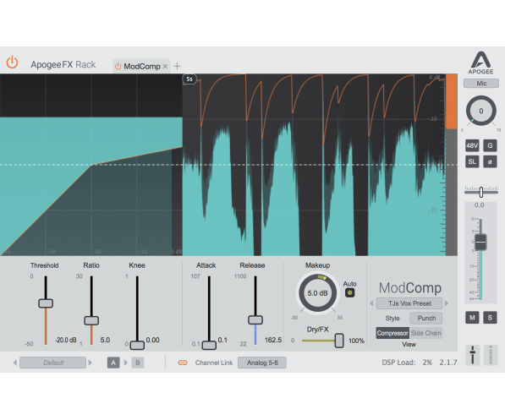Click the orange gain reduction meter

pos(451,101)
